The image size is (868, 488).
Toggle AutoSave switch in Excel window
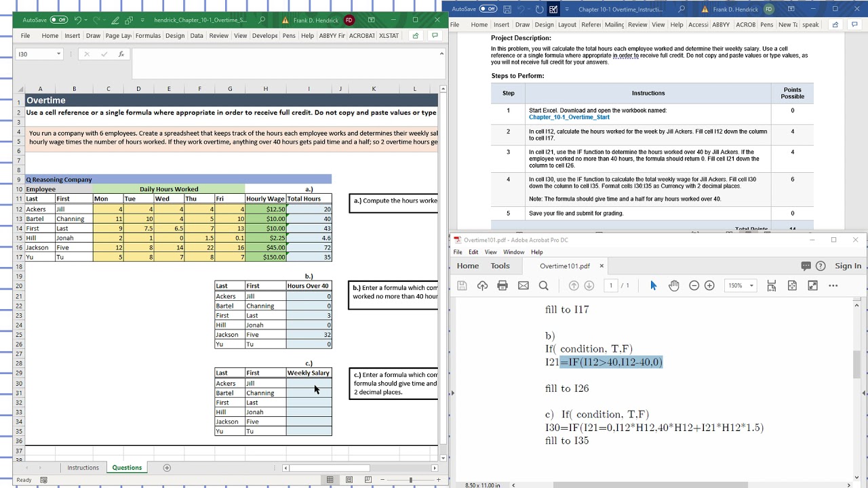(59, 20)
